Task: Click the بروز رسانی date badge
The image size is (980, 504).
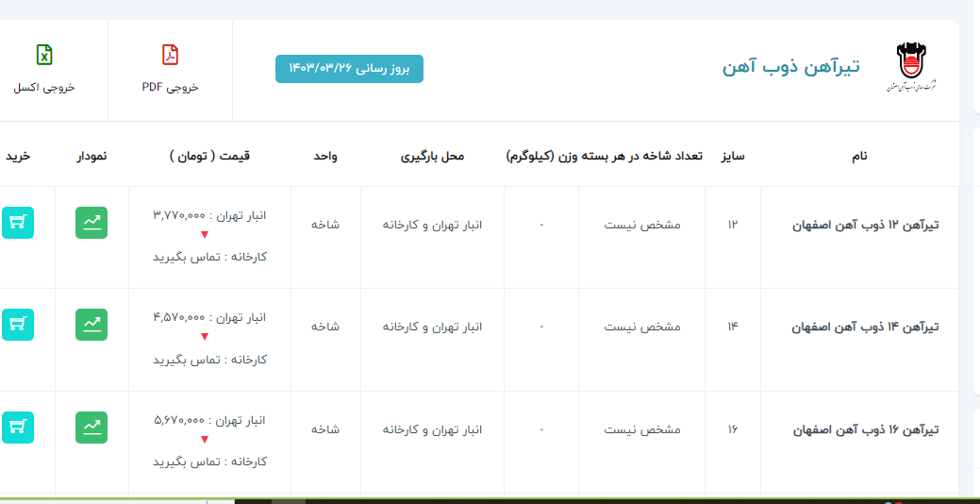Action: click(x=349, y=69)
